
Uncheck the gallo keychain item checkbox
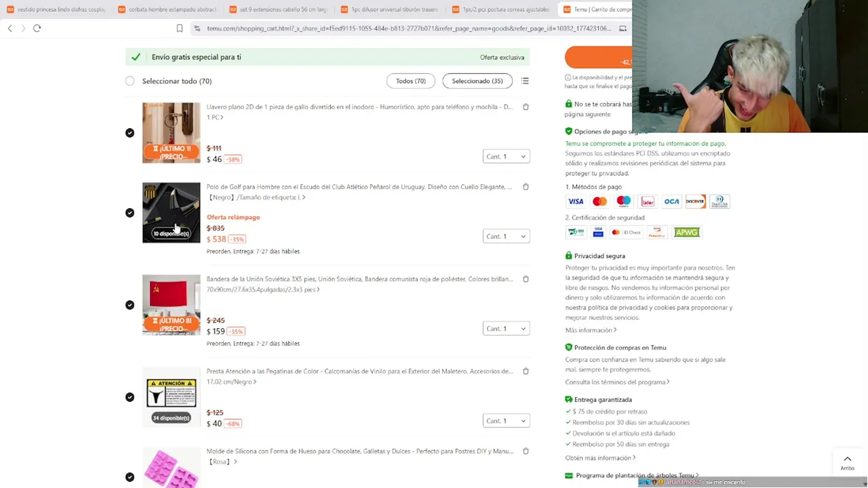pos(130,133)
